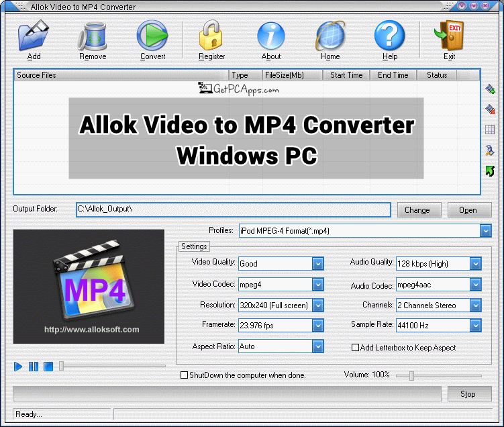Stop the preview playback with square button
The width and height of the screenshot is (504, 427).
pos(48,367)
